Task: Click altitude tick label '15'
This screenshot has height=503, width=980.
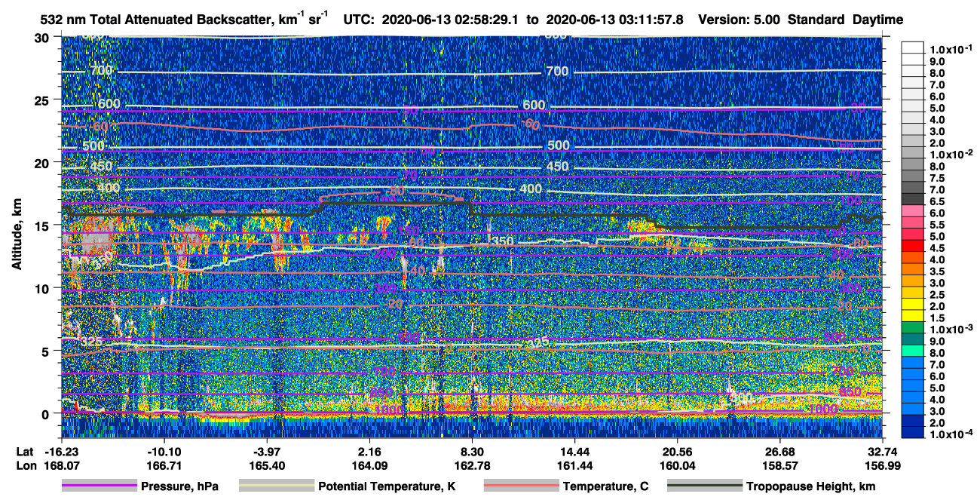Action: tap(43, 225)
